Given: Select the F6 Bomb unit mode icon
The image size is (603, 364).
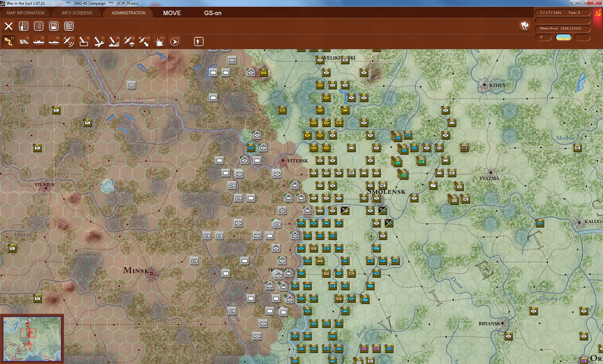Looking at the screenshot, I should coord(84,41).
